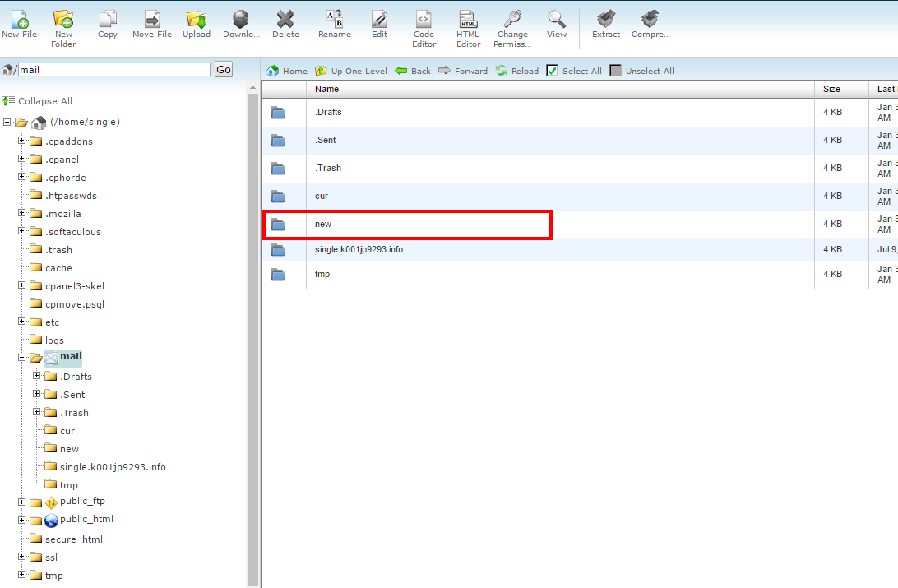Click the Change Permissions key icon
The height and width of the screenshot is (588, 898).
512,19
